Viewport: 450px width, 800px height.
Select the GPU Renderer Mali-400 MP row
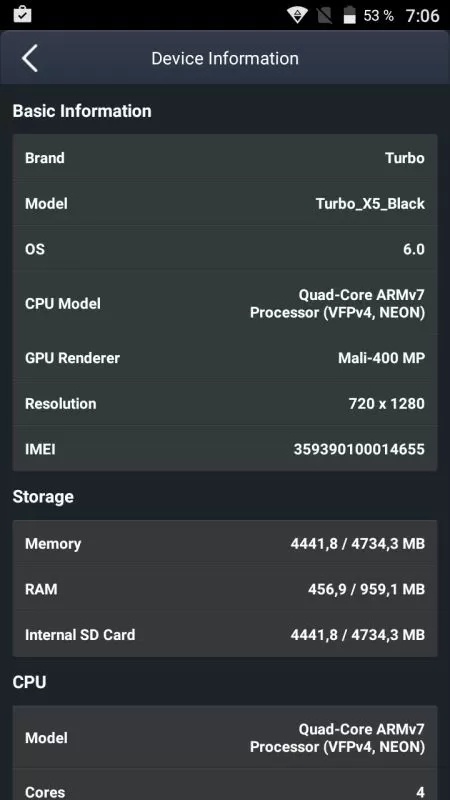(x=225, y=358)
